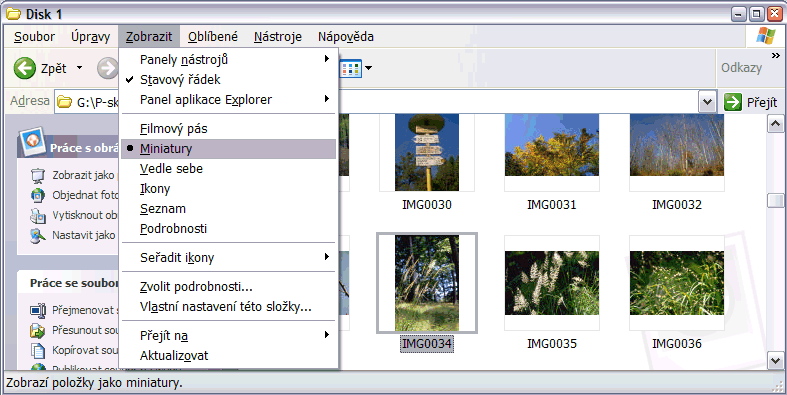Select the Filmový pás view
Image resolution: width=787 pixels, height=395 pixels.
pos(228,128)
